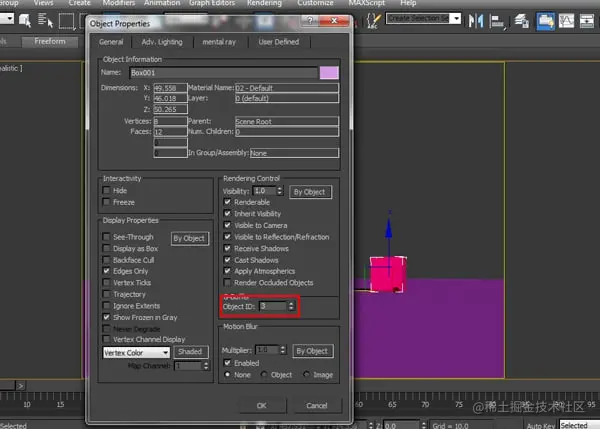Image resolution: width=600 pixels, height=429 pixels.
Task: Uncheck Cast Shadows checkbox
Action: tap(227, 260)
